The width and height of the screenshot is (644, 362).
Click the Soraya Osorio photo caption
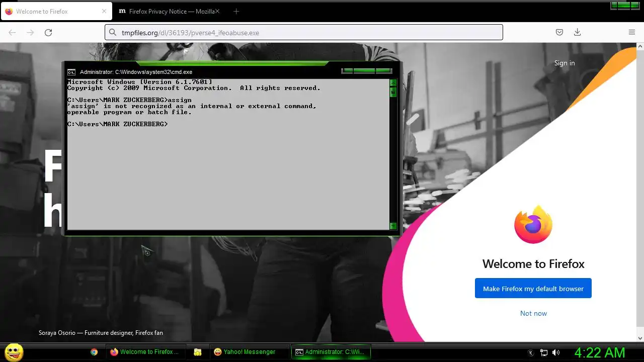(x=101, y=333)
